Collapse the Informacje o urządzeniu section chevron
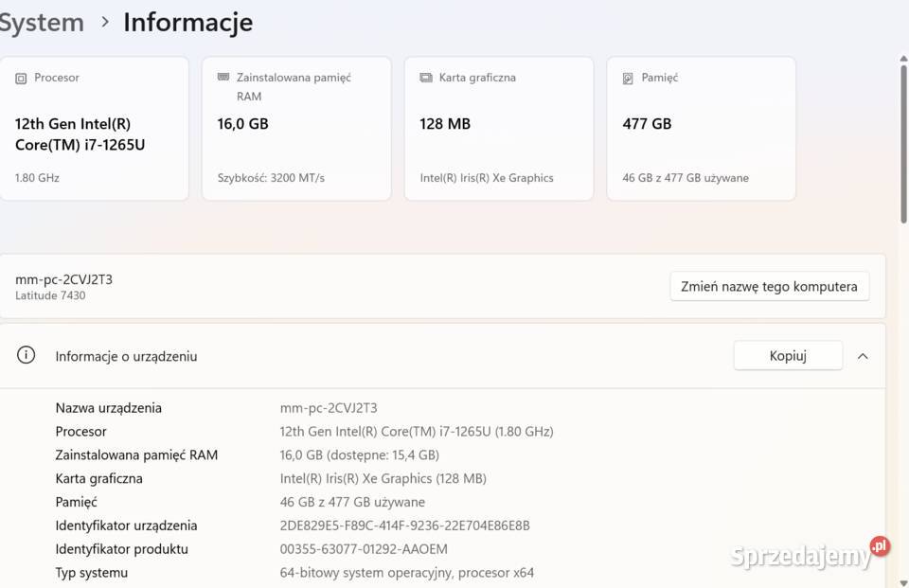The image size is (909, 588). (863, 356)
